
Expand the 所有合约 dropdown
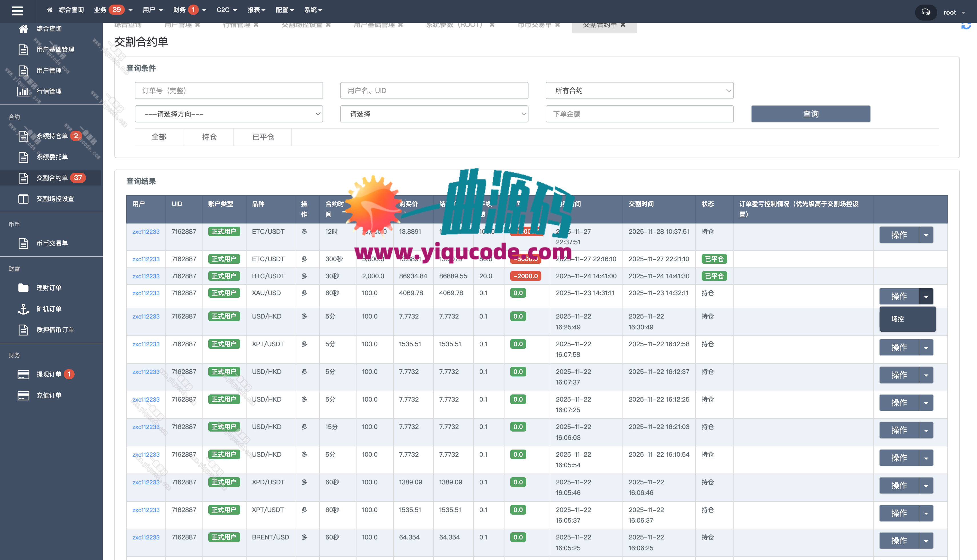pyautogui.click(x=639, y=91)
